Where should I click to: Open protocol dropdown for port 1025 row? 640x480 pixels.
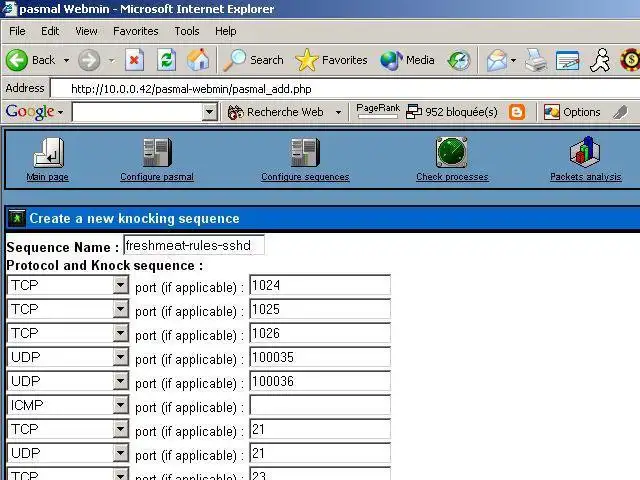tap(121, 309)
